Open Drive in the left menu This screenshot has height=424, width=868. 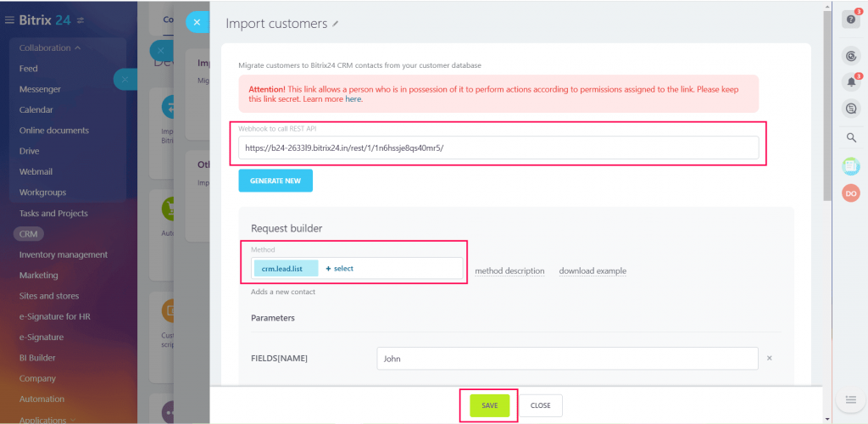[30, 151]
